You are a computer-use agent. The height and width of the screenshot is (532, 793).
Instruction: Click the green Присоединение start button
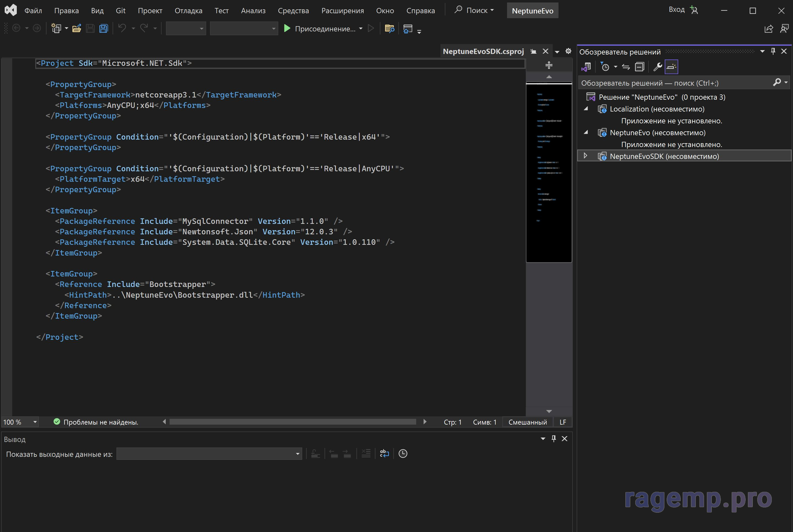point(287,29)
